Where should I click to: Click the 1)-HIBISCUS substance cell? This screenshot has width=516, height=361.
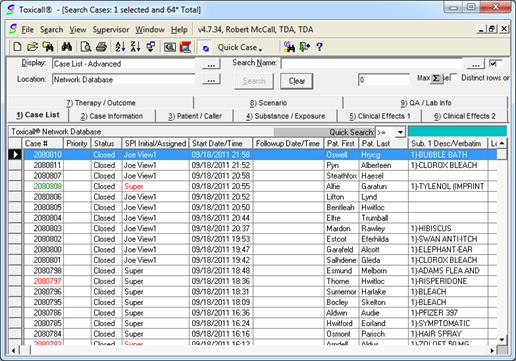click(448, 228)
